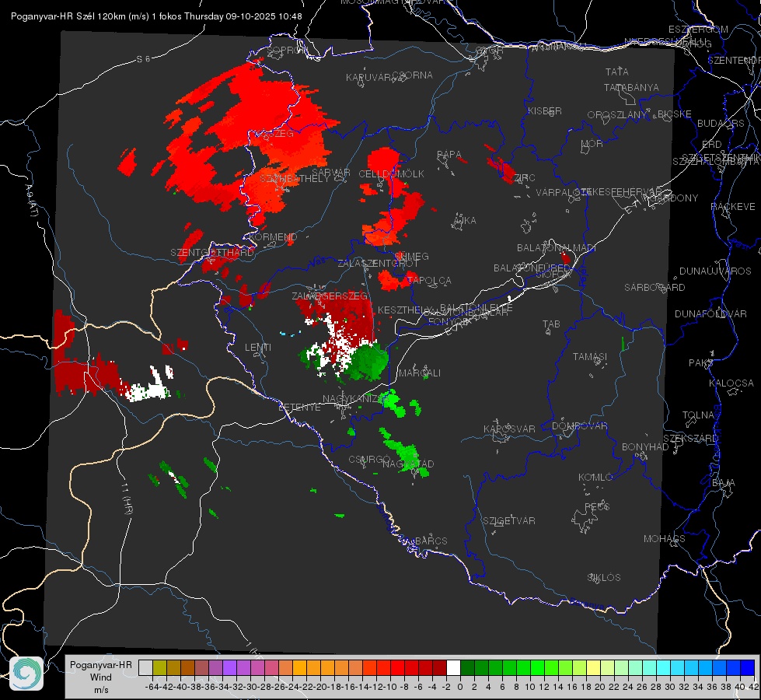Select the BAJA city label

coord(724,483)
